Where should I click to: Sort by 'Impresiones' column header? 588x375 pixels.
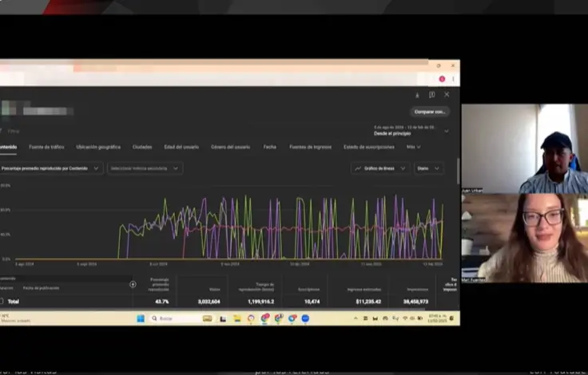[x=417, y=290]
